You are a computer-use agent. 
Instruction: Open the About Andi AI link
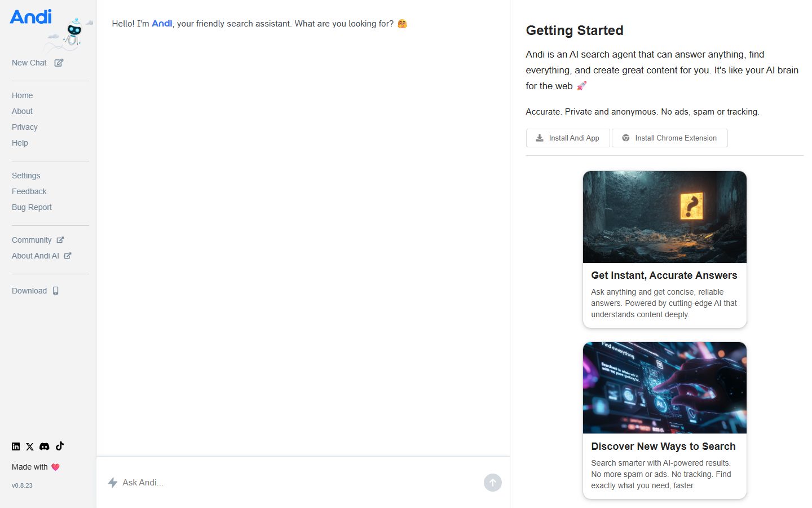pos(36,256)
